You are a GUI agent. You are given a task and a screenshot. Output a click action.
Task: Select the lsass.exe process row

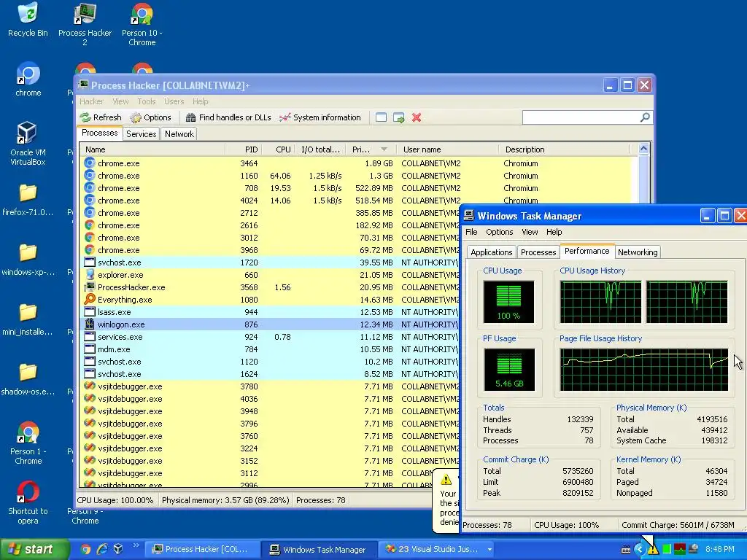click(270, 312)
